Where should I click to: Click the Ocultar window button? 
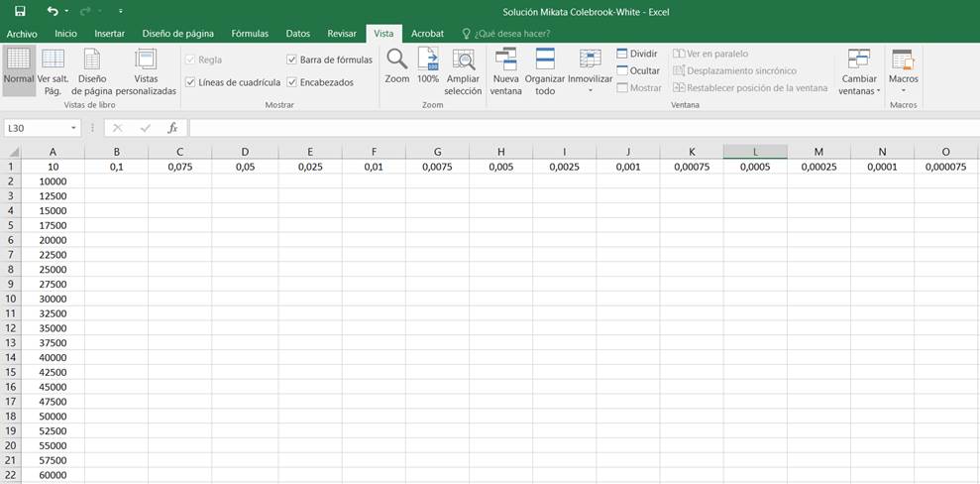[x=637, y=70]
